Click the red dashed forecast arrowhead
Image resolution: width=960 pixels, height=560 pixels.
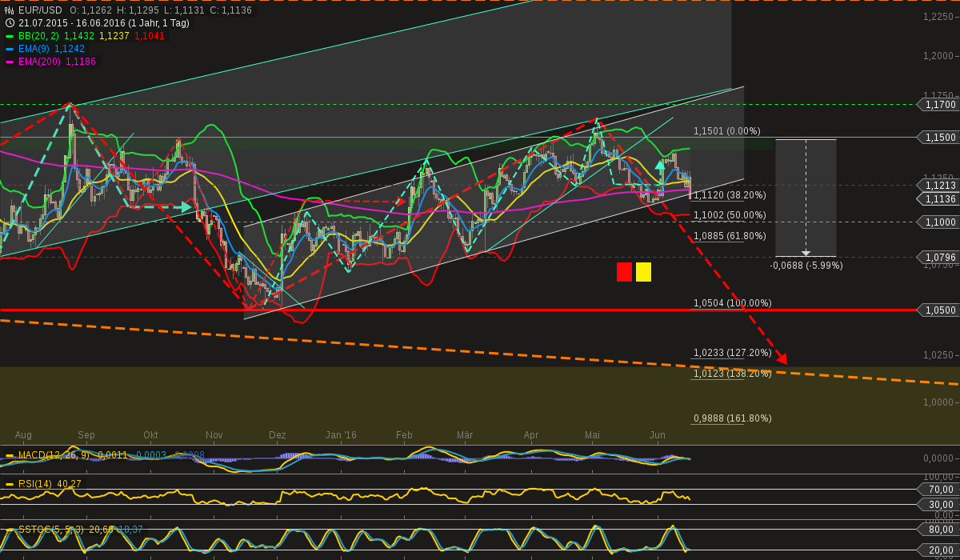click(x=781, y=358)
